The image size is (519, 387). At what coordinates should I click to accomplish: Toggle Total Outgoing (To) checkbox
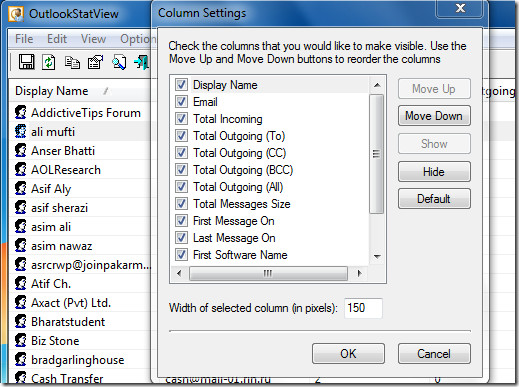[x=181, y=135]
